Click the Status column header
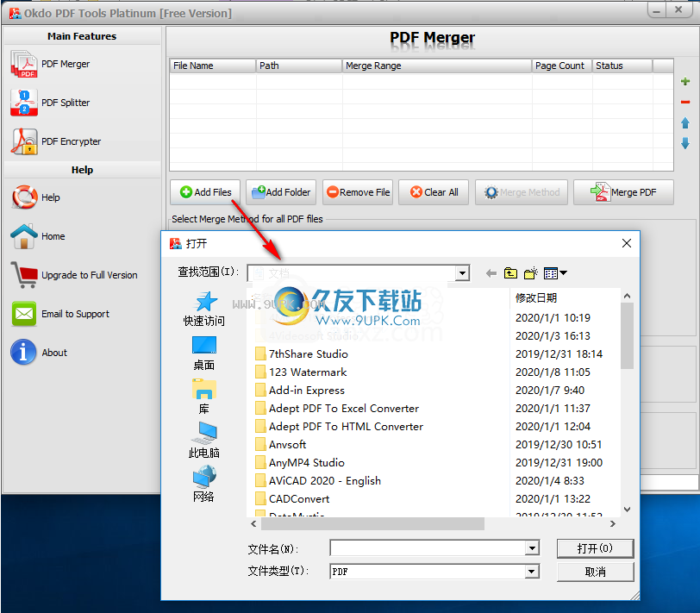Viewport: 700px width, 613px height. point(622,66)
